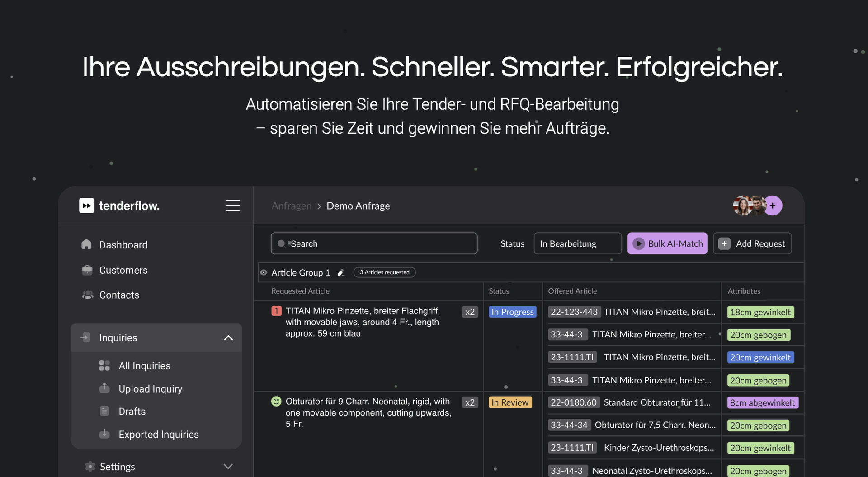Open the 'In Bearbeitung' status dropdown
868x477 pixels.
(x=577, y=243)
